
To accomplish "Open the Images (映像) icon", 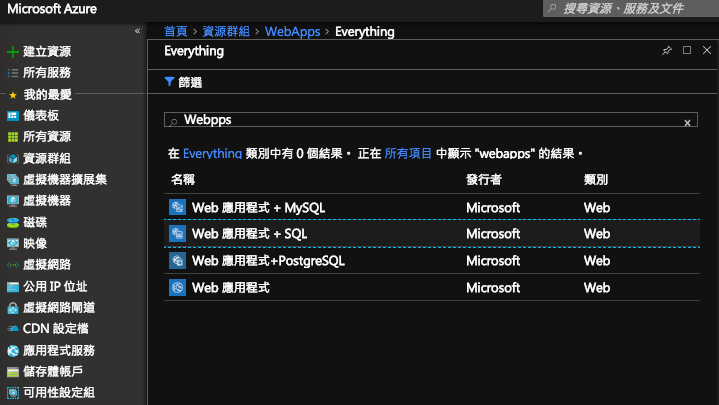I will pos(13,244).
